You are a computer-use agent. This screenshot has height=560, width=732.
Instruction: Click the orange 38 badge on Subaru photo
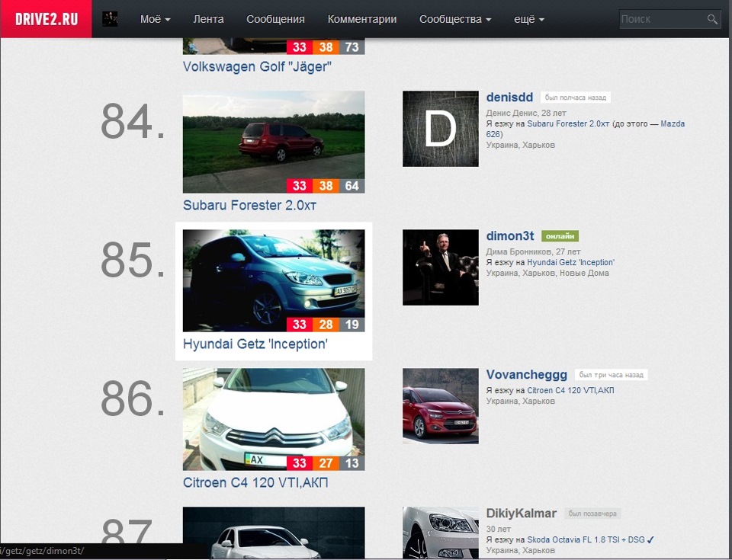(x=326, y=186)
